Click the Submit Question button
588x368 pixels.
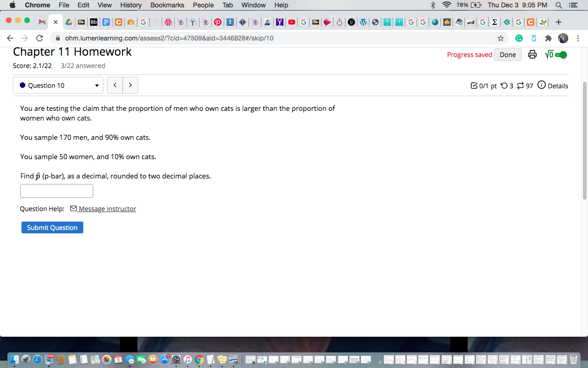(52, 227)
